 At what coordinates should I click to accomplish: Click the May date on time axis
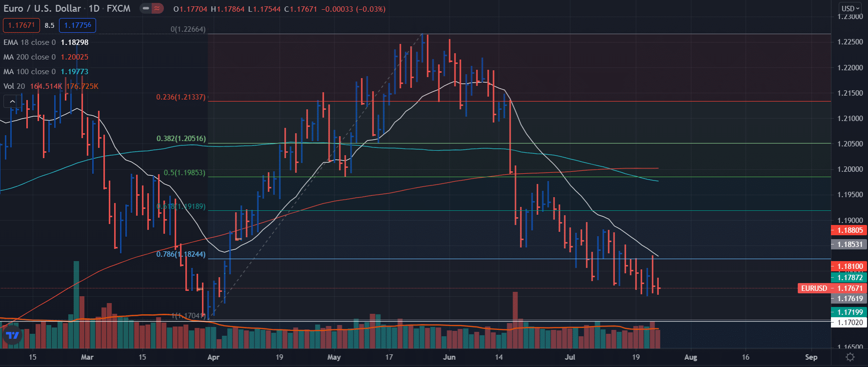point(334,357)
